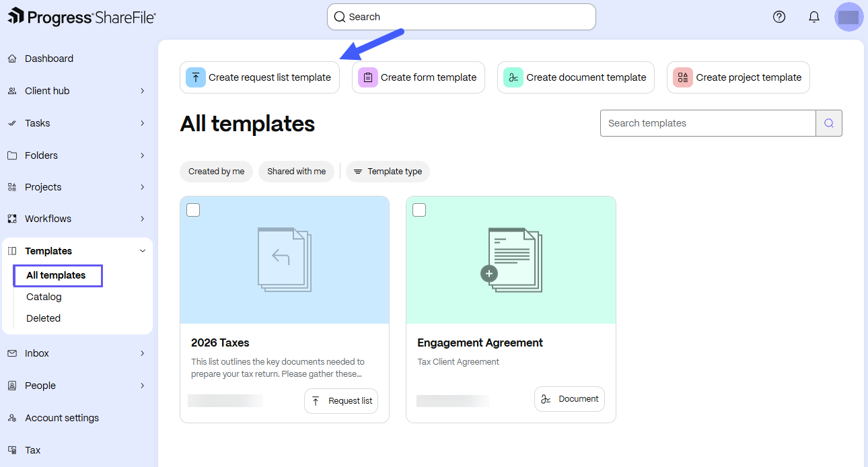Open Catalog under Templates
Screen dimensions: 868x467
point(44,297)
